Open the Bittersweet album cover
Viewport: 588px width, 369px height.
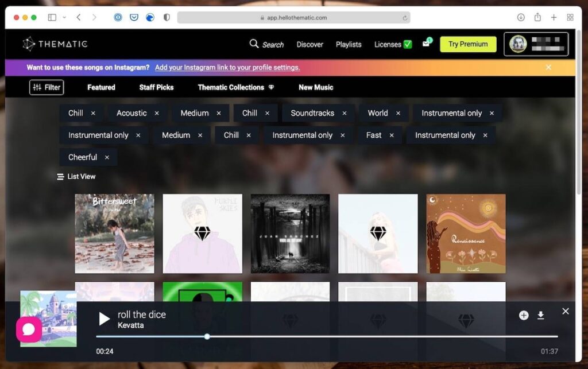point(114,234)
